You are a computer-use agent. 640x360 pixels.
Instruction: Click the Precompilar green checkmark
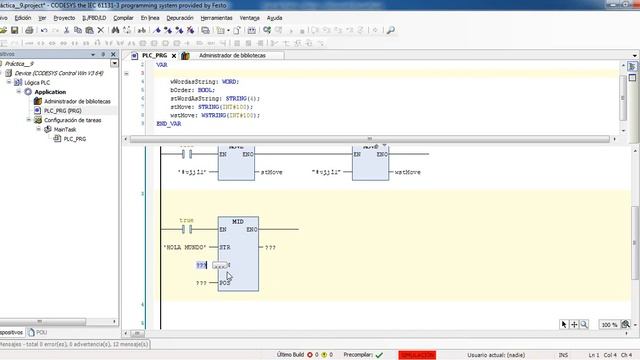pos(379,355)
